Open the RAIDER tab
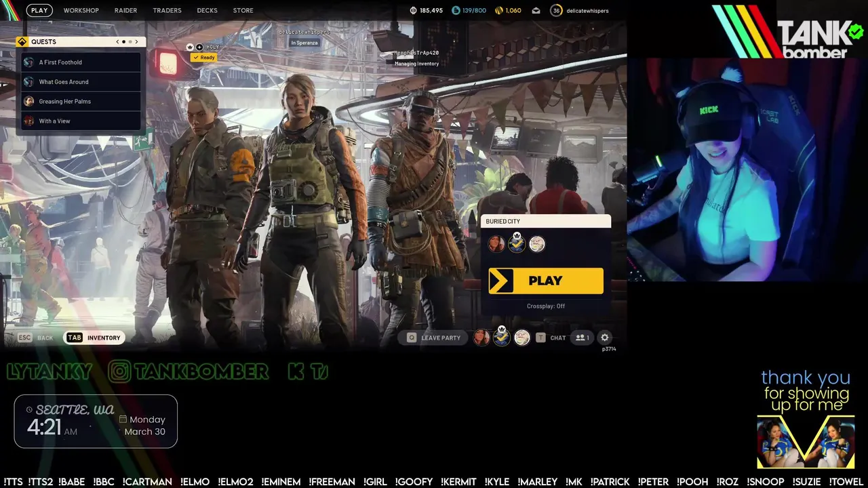Image resolution: width=868 pixels, height=488 pixels. click(x=125, y=10)
